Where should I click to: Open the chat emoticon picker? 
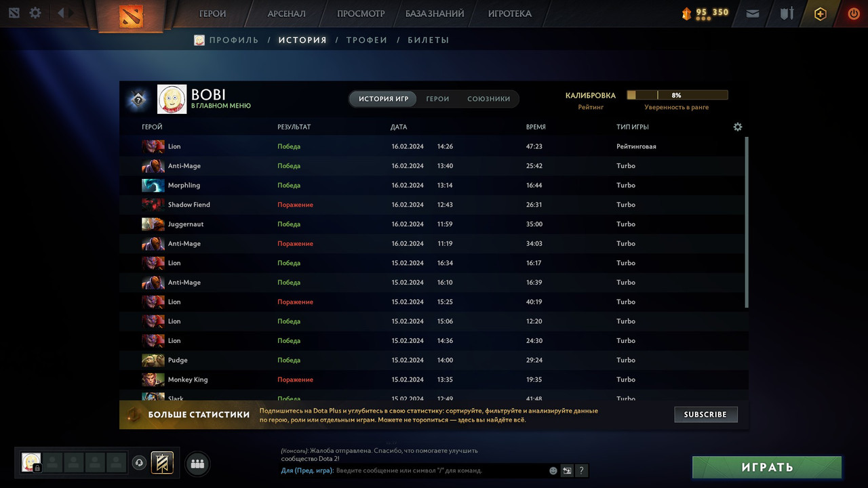click(553, 470)
